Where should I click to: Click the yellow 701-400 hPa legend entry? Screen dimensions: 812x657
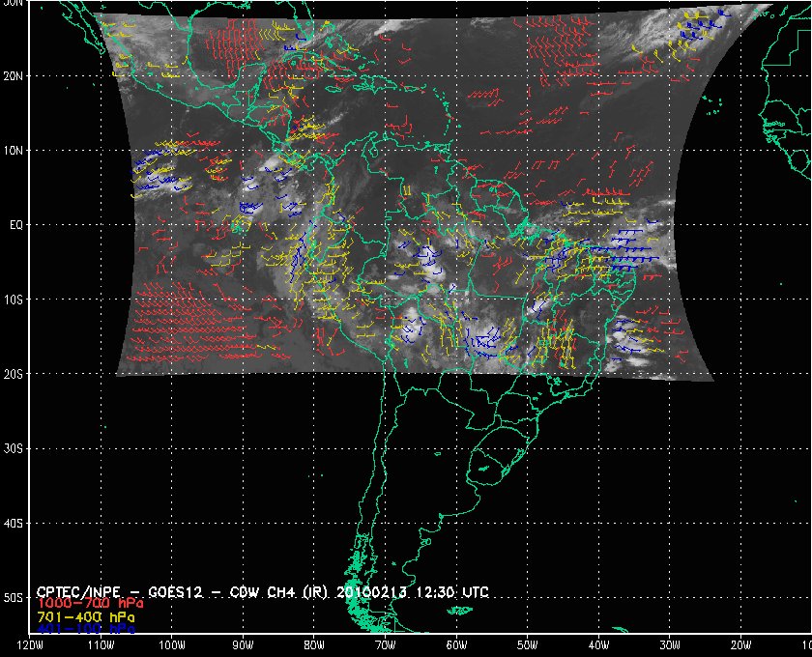[x=85, y=615]
